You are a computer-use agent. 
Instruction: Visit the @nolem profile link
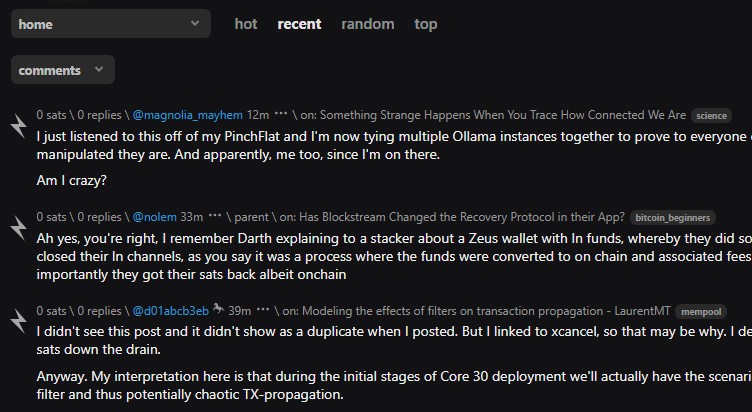(154, 217)
